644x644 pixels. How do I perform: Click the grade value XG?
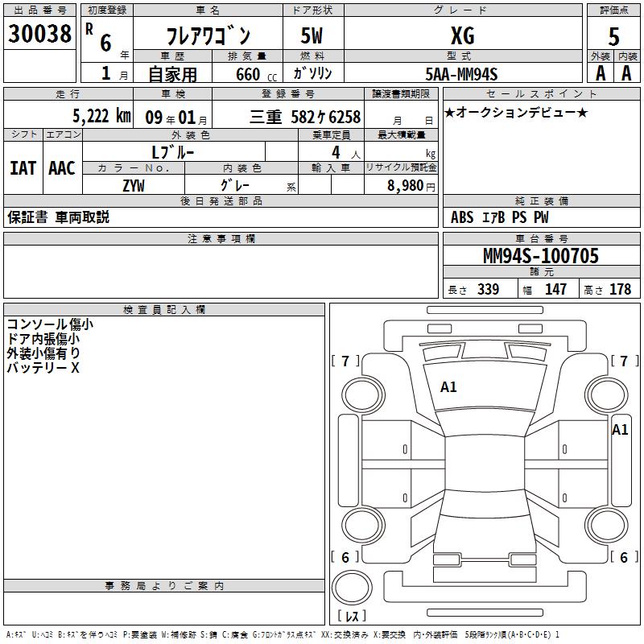click(461, 36)
